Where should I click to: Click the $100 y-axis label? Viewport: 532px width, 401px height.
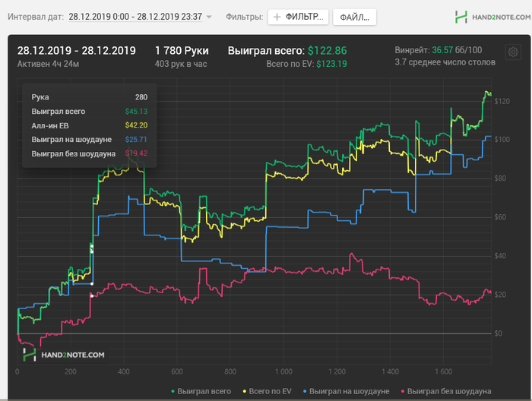click(502, 140)
